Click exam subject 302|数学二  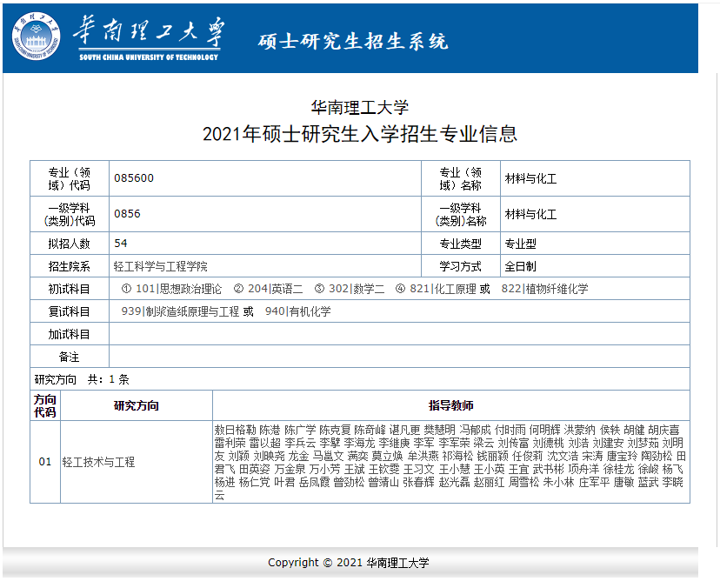[357, 289]
